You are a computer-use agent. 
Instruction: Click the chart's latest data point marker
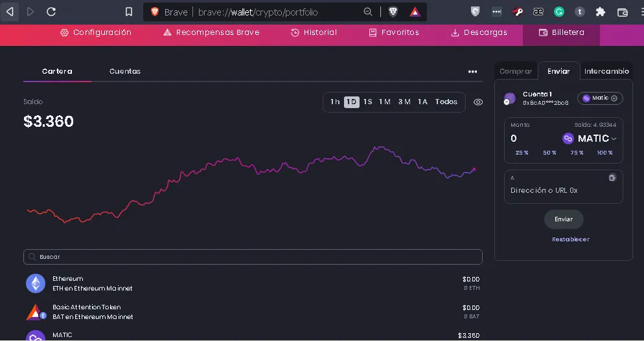tap(474, 169)
